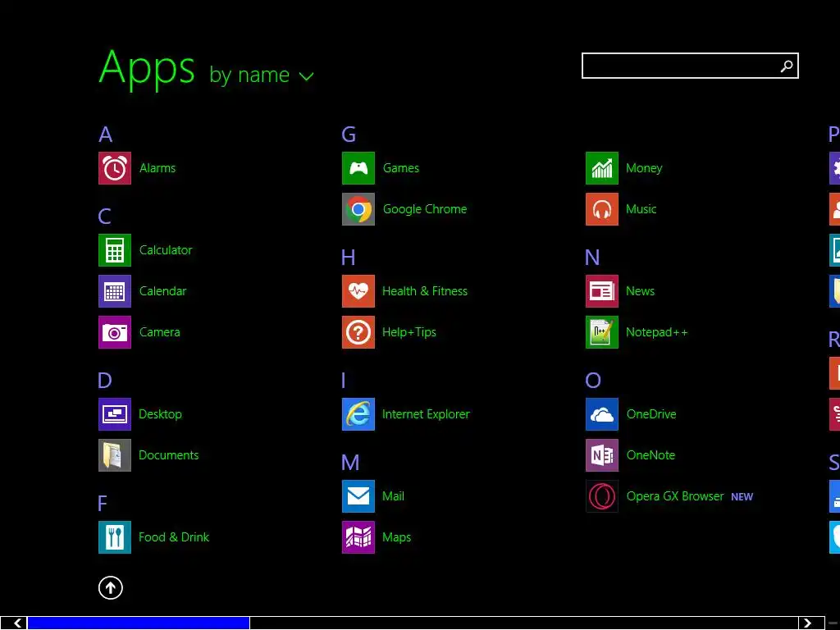The width and height of the screenshot is (840, 630).
Task: Jump to the letter A group header
Action: tap(106, 135)
